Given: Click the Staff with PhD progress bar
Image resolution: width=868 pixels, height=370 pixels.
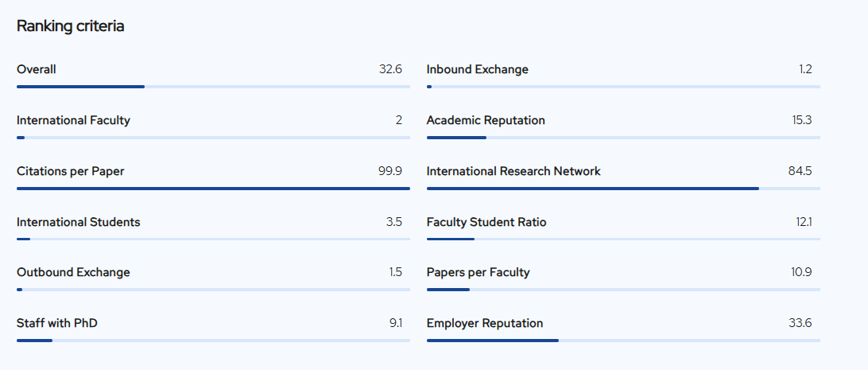Looking at the screenshot, I should pyautogui.click(x=213, y=341).
